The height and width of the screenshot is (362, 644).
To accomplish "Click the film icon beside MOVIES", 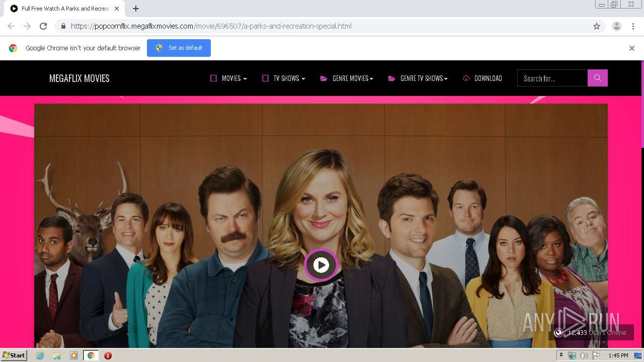I will tap(213, 78).
